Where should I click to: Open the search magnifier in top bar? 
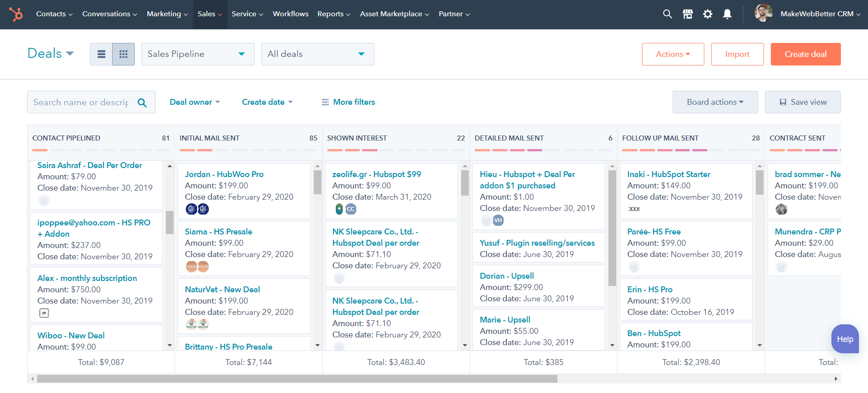point(667,14)
